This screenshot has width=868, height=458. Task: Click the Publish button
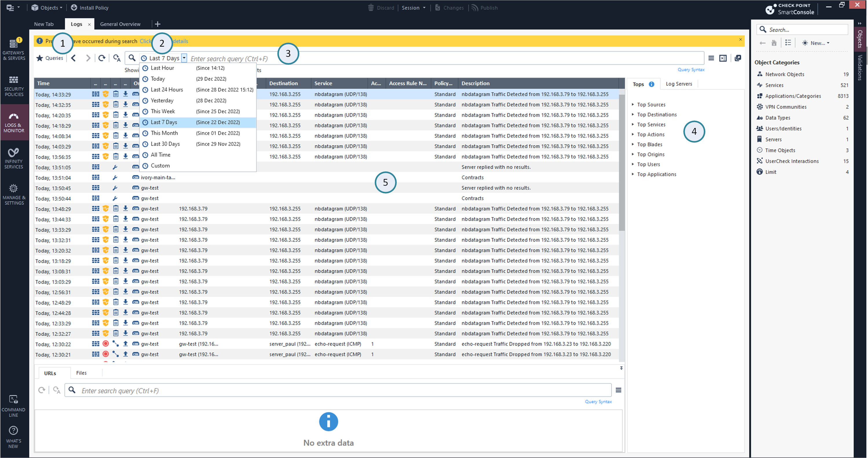coord(485,8)
